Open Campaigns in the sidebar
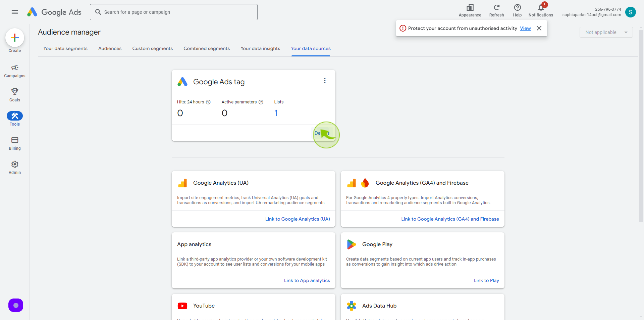The height and width of the screenshot is (320, 644). point(15,71)
